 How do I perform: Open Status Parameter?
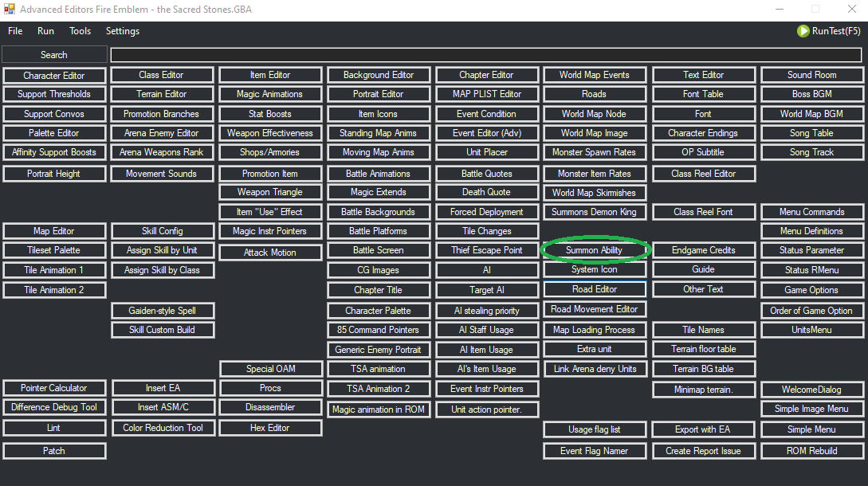click(811, 250)
